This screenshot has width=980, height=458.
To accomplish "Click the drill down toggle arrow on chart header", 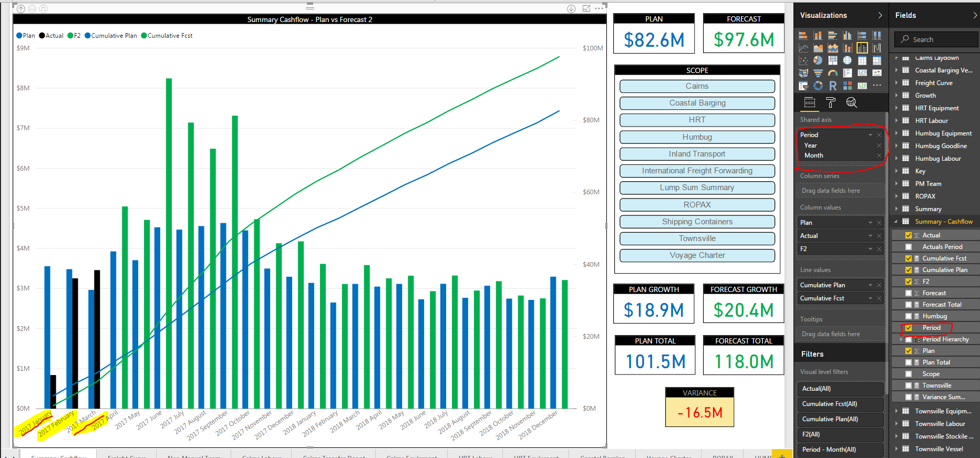I will click(571, 9).
